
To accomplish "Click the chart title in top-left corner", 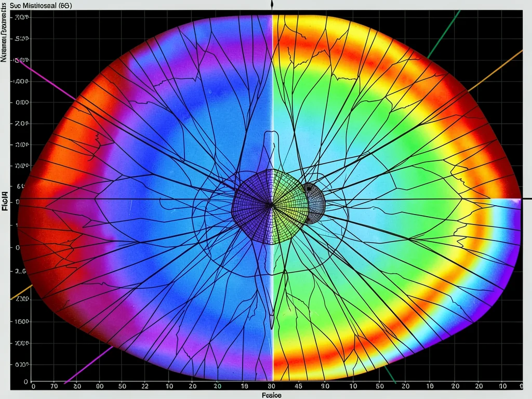I will tap(41, 5).
